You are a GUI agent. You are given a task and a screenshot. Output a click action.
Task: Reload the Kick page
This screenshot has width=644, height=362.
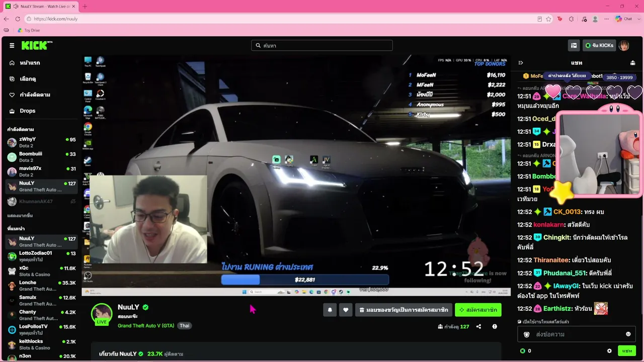coord(18,19)
